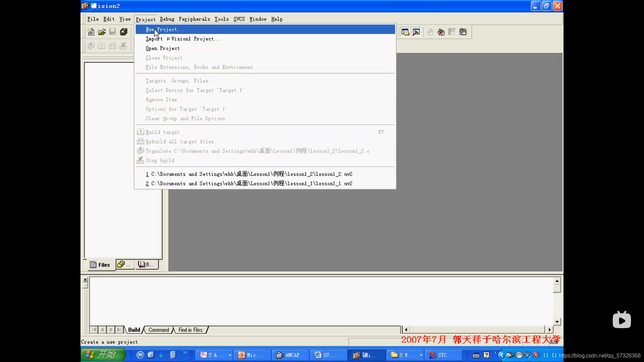
Task: Click the New file toolbar icon
Action: click(x=91, y=32)
